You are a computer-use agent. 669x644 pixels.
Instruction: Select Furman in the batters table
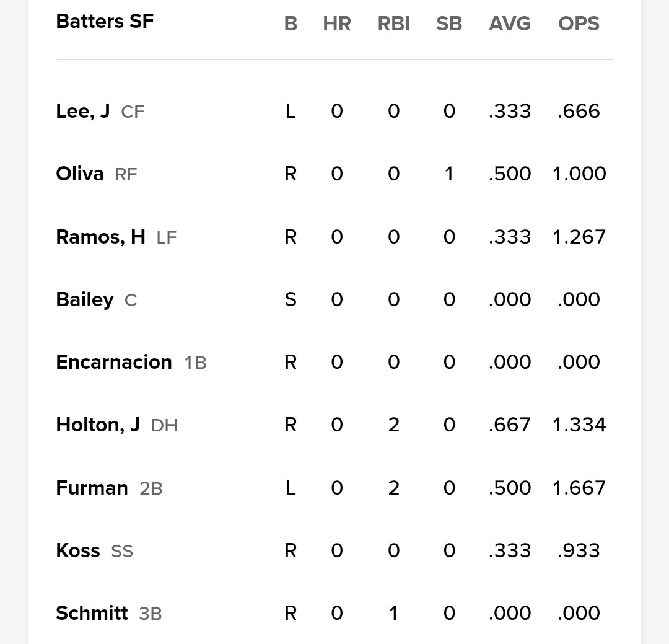coord(92,488)
